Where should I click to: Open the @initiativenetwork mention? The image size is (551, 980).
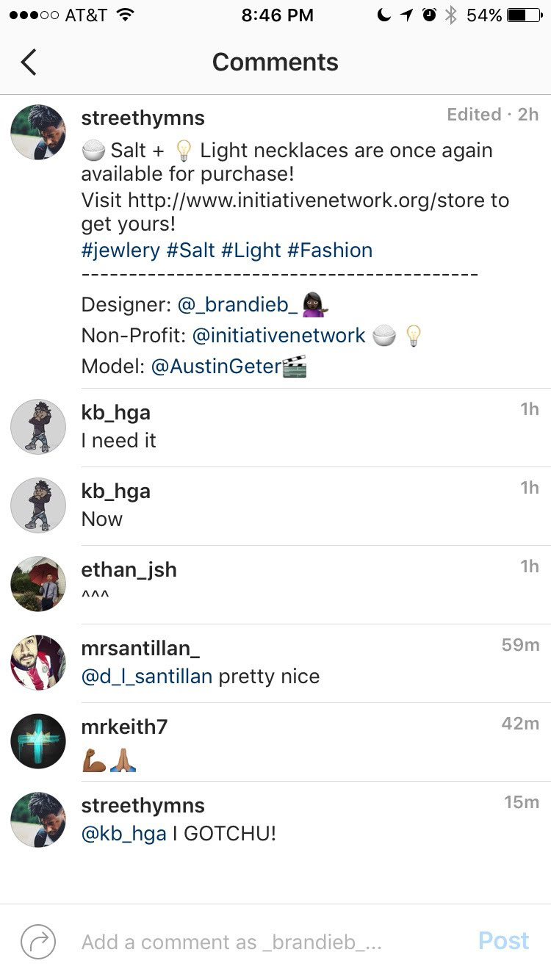click(x=278, y=336)
